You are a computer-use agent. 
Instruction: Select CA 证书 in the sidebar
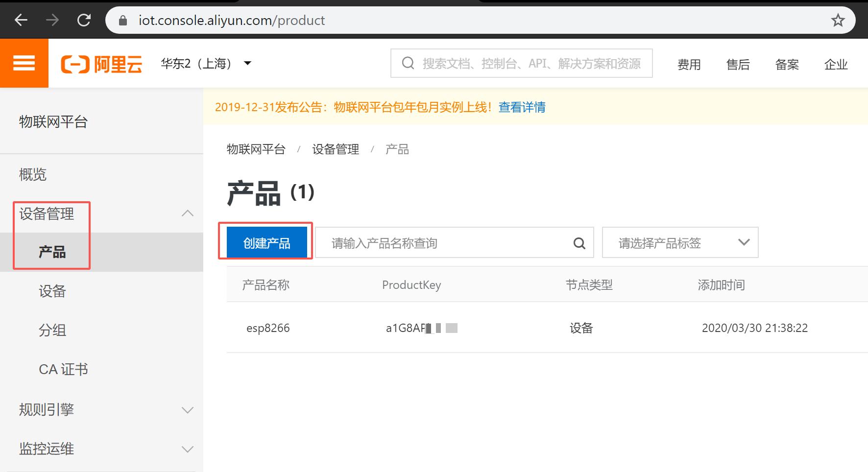coord(64,369)
